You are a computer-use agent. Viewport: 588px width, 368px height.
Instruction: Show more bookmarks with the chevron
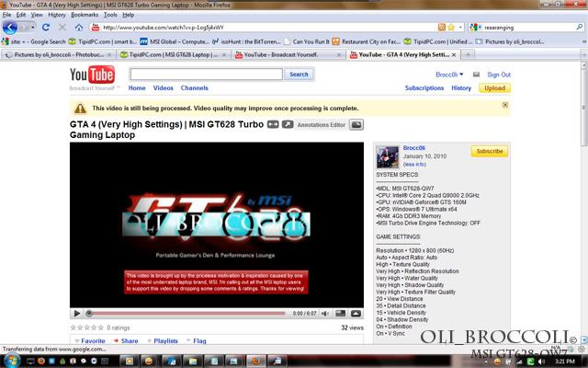coord(584,41)
